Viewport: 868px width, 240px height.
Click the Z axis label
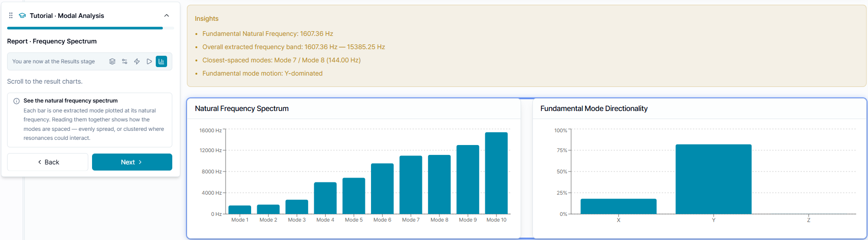coord(809,220)
